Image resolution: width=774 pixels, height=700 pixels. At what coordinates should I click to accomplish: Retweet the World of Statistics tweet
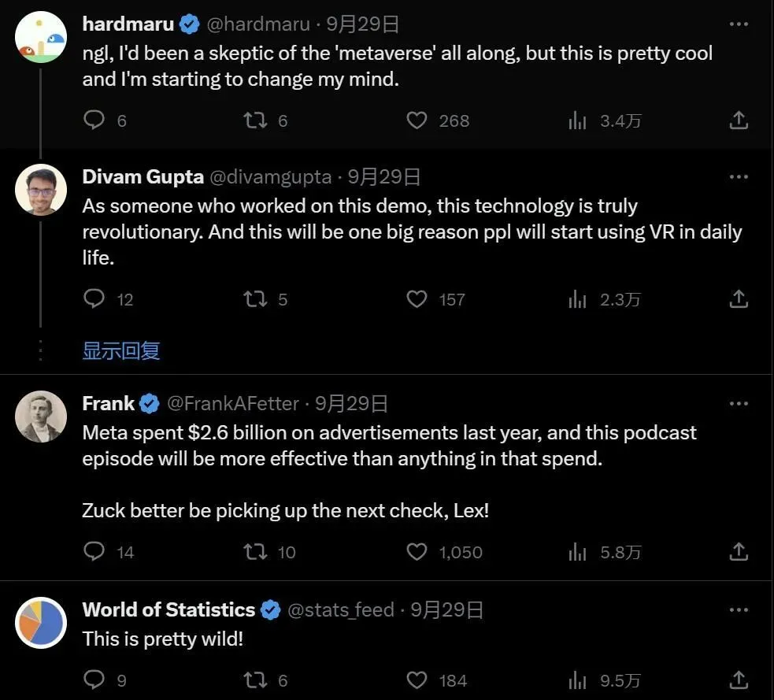click(254, 680)
